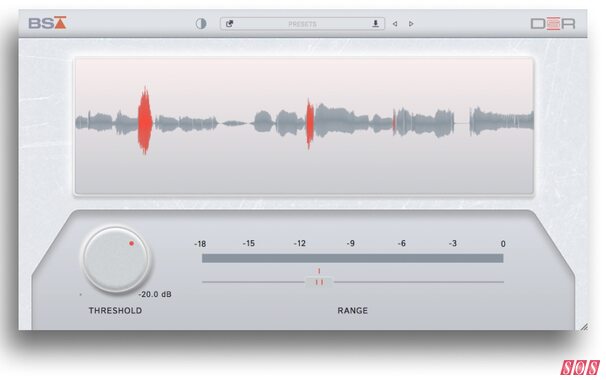
Task: Click the -3 scale marking
Action: click(x=453, y=244)
